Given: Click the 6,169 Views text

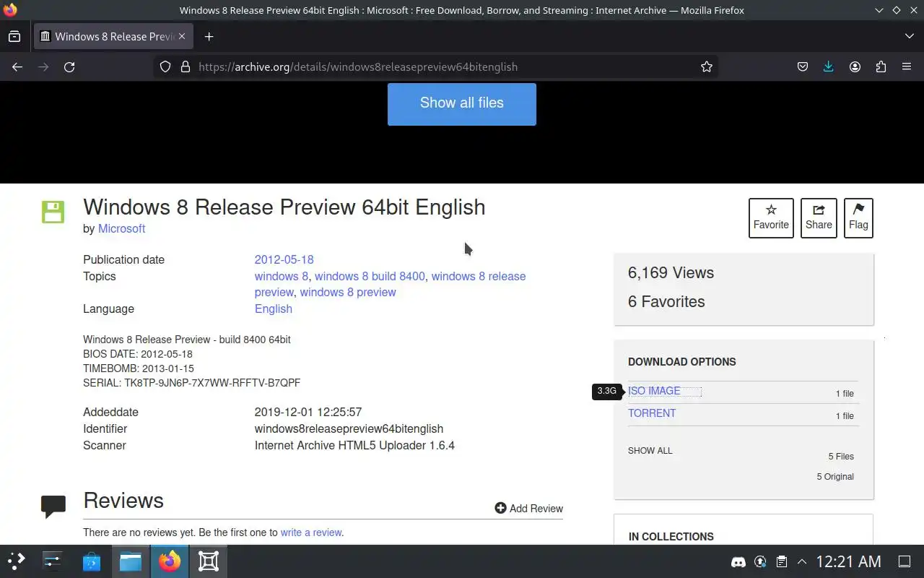Looking at the screenshot, I should (671, 272).
